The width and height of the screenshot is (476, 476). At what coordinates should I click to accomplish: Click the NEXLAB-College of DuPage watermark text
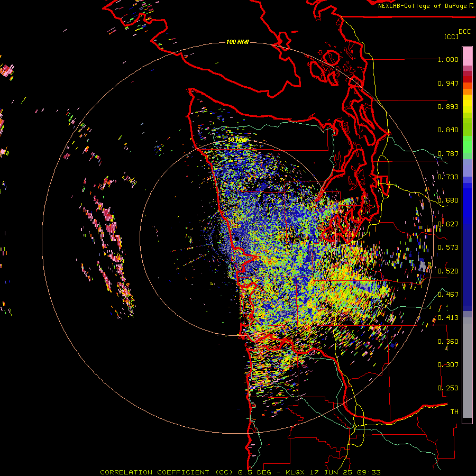click(423, 6)
